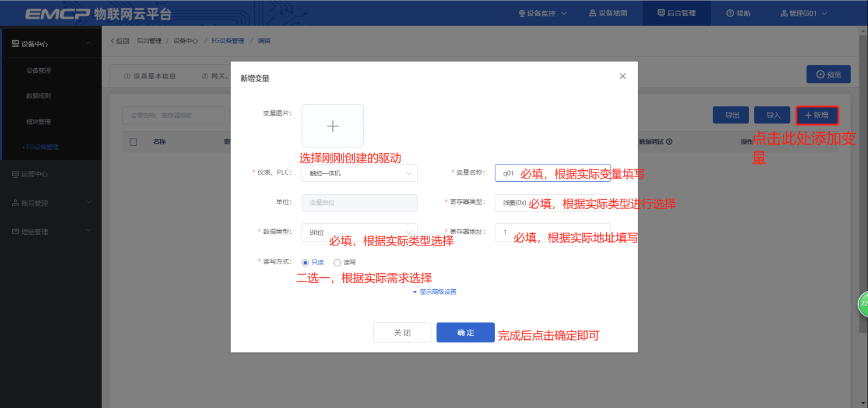Click the EMCP 物联网云平台 logo

[x=97, y=13]
